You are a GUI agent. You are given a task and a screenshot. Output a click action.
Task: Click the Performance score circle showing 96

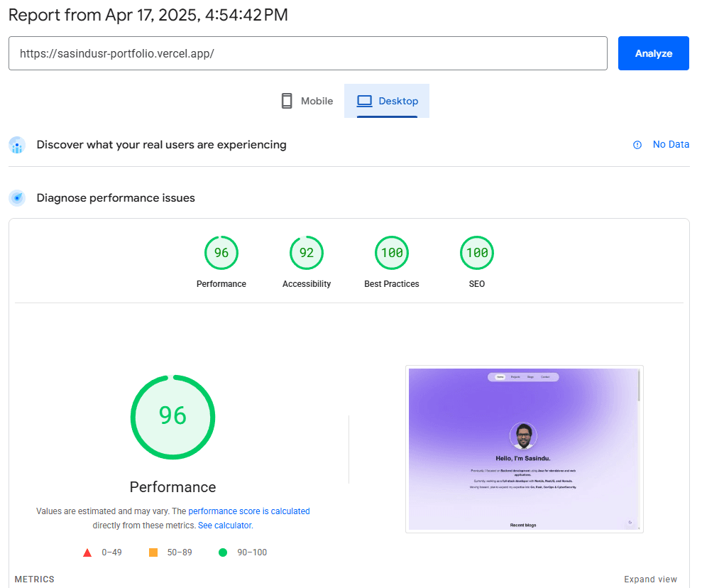click(x=221, y=252)
